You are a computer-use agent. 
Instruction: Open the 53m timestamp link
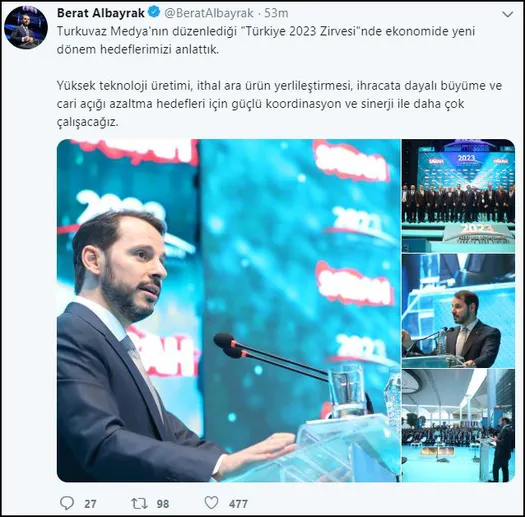pyautogui.click(x=276, y=13)
